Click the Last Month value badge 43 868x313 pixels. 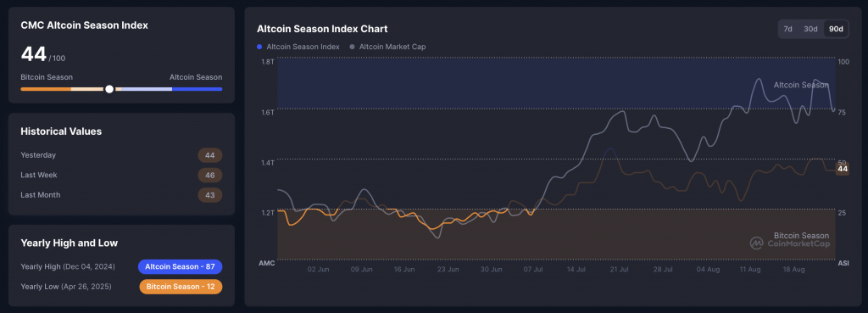(x=210, y=195)
